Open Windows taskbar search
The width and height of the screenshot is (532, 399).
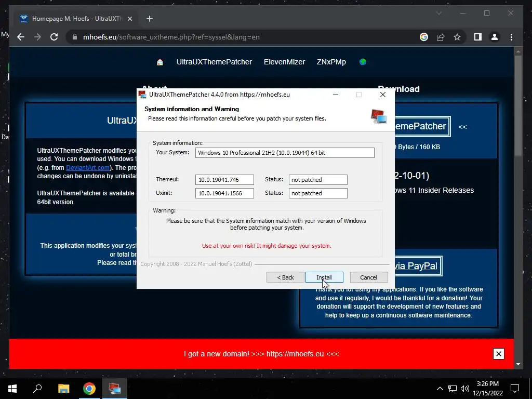pos(37,389)
